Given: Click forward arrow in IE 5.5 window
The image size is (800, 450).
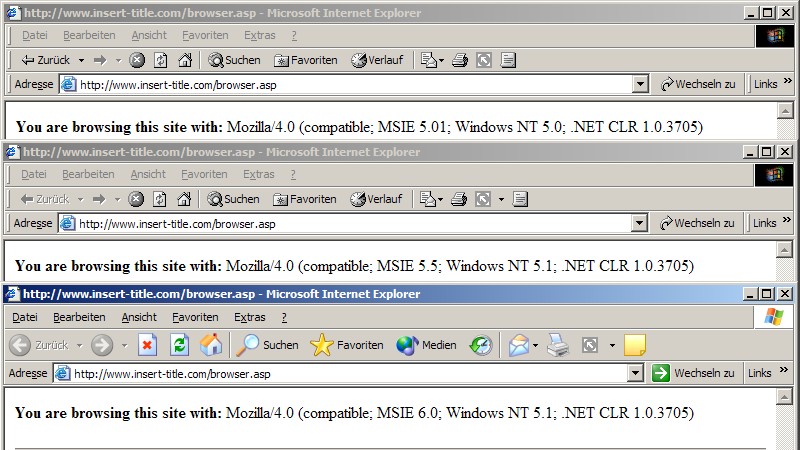Looking at the screenshot, I should (99, 199).
